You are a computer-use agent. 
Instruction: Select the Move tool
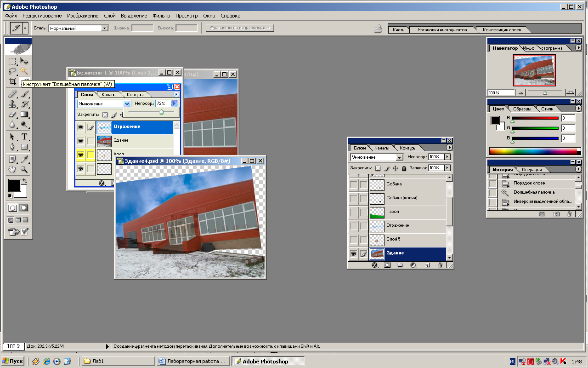pos(24,61)
